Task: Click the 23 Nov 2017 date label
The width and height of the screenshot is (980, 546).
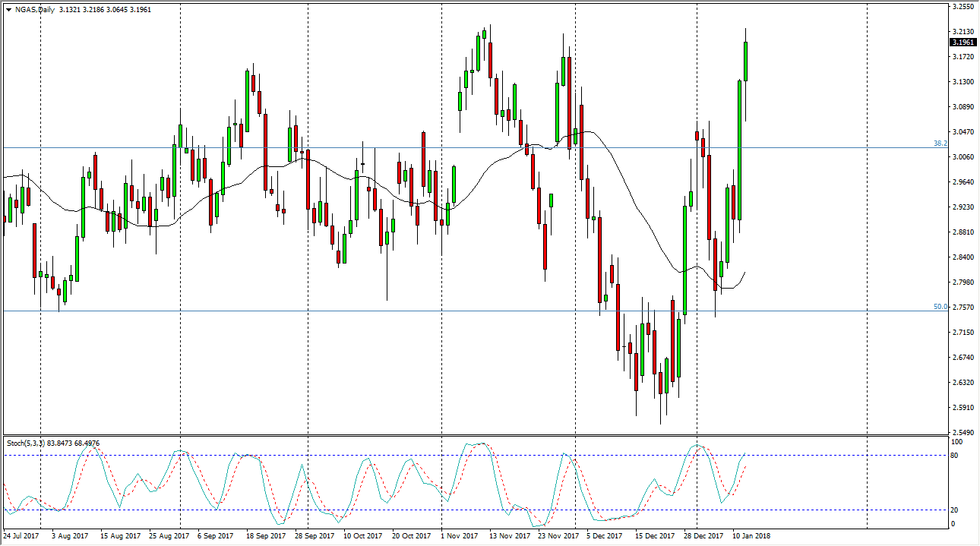Action: click(558, 536)
